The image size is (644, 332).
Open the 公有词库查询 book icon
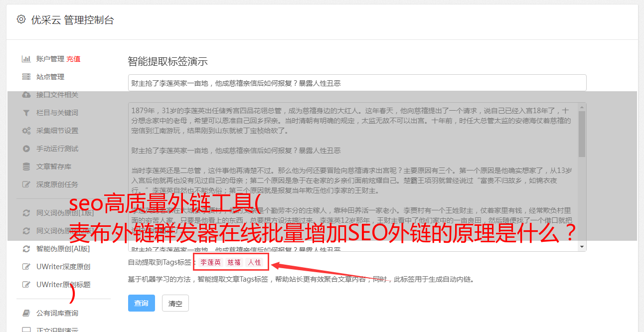26,313
